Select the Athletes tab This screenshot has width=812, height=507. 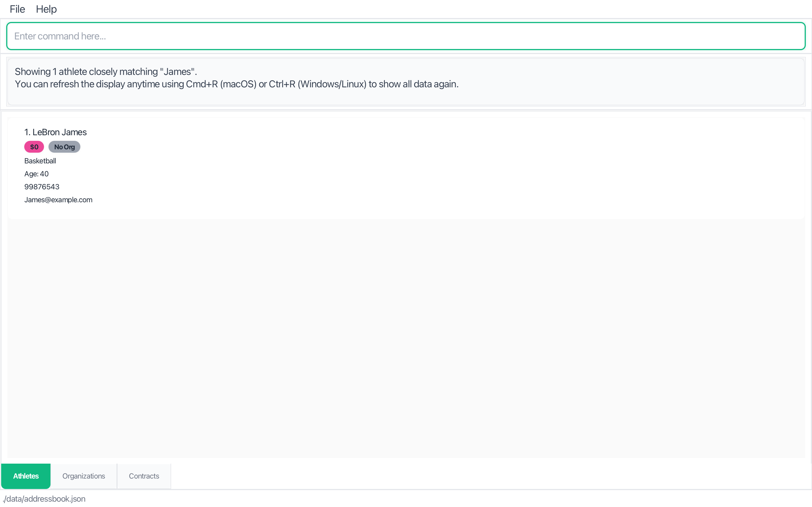[x=26, y=476]
